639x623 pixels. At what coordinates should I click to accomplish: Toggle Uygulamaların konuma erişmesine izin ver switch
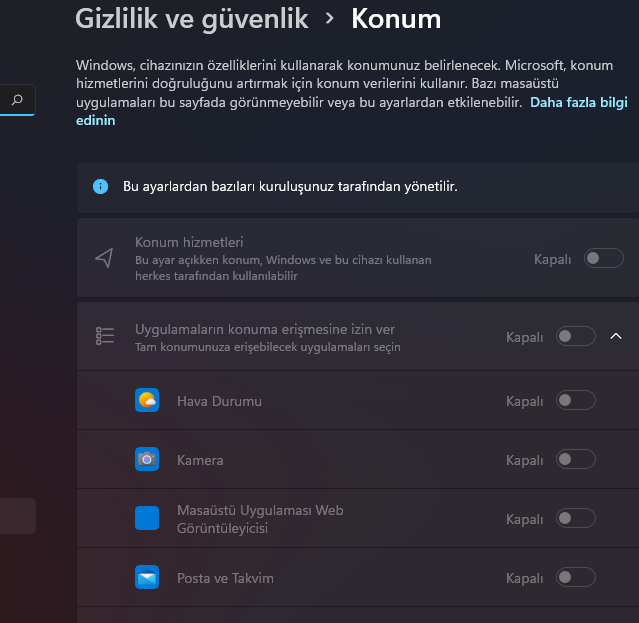pos(575,337)
